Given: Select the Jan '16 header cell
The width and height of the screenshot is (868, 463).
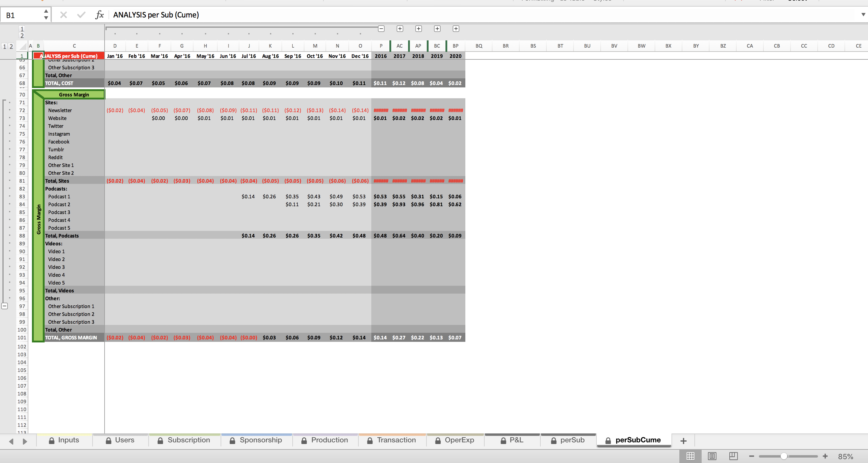Looking at the screenshot, I should [115, 56].
